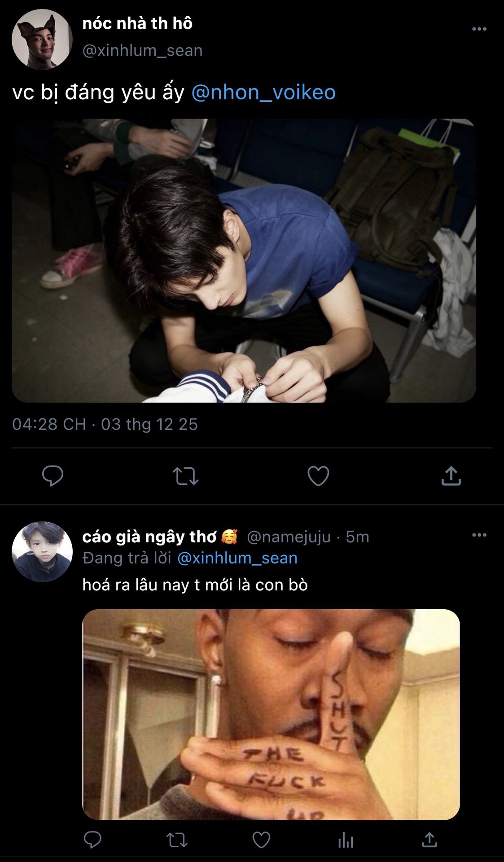The height and width of the screenshot is (862, 504).
Task: Open namejuju's profile avatar
Action: click(42, 552)
